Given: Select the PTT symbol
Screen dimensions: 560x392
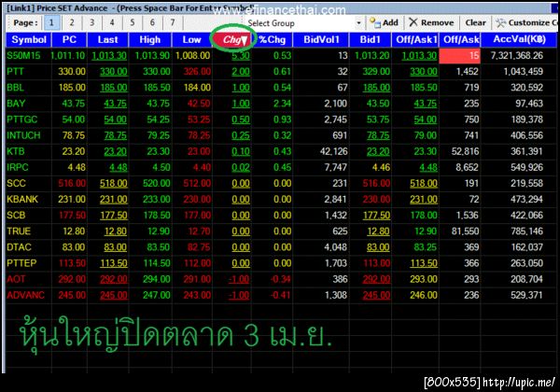Looking at the screenshot, I should (x=15, y=72).
